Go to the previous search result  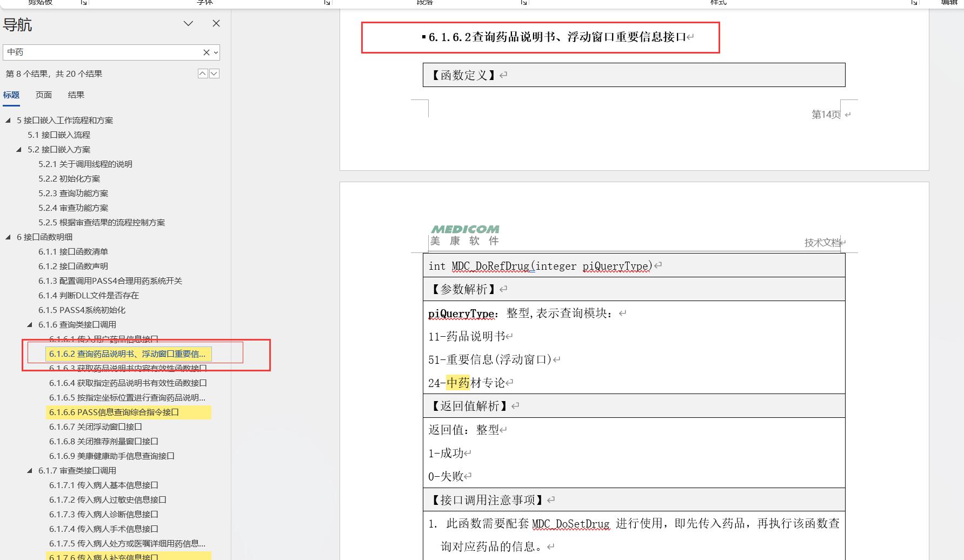tap(203, 74)
